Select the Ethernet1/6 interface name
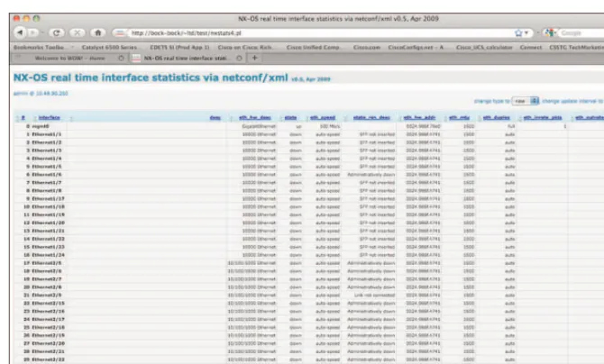Screen dimensions: 604x364 tap(47, 175)
